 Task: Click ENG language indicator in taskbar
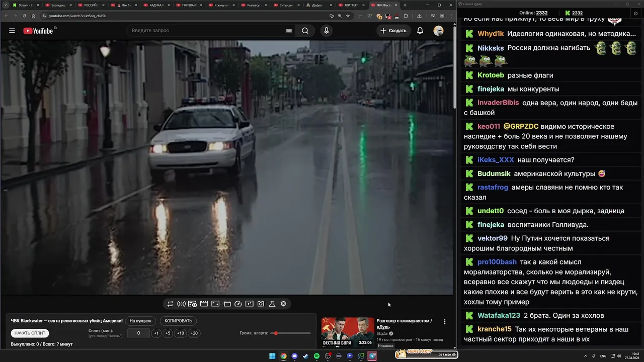(x=603, y=356)
